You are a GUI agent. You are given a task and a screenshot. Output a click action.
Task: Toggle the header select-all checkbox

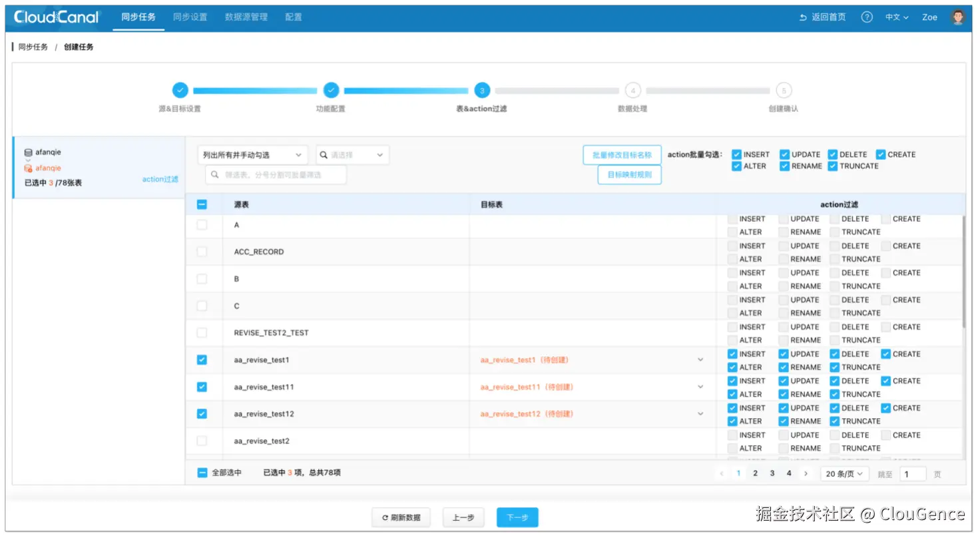pyautogui.click(x=202, y=204)
